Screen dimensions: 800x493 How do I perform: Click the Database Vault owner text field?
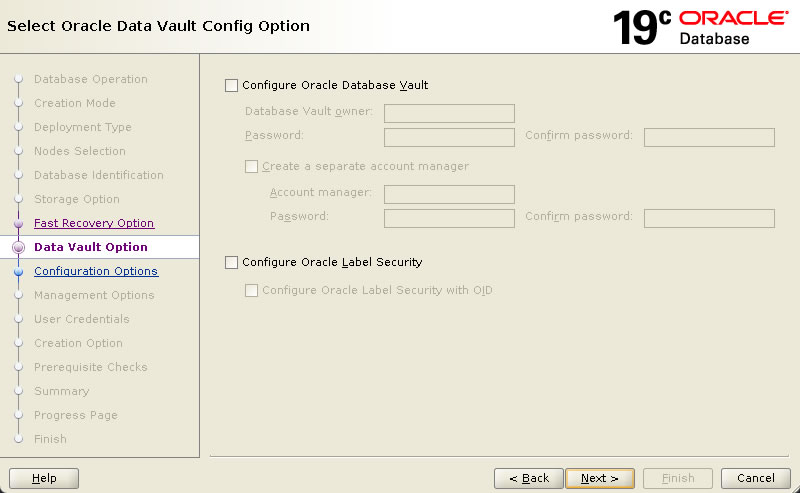click(x=449, y=113)
